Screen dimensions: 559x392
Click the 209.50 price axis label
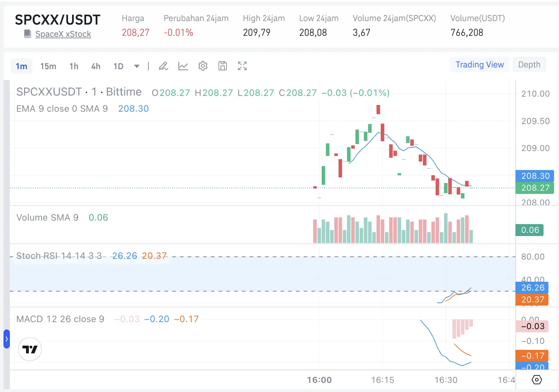point(535,121)
